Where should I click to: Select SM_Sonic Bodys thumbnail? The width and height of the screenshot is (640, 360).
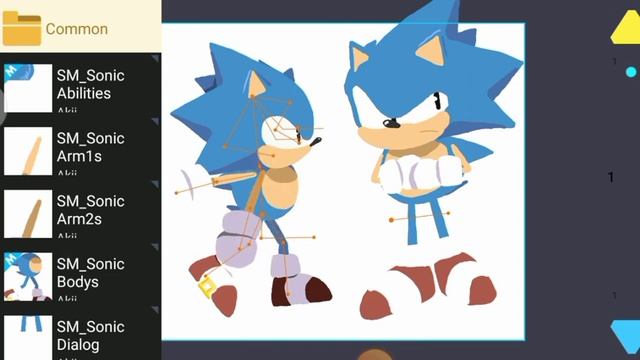tap(28, 276)
